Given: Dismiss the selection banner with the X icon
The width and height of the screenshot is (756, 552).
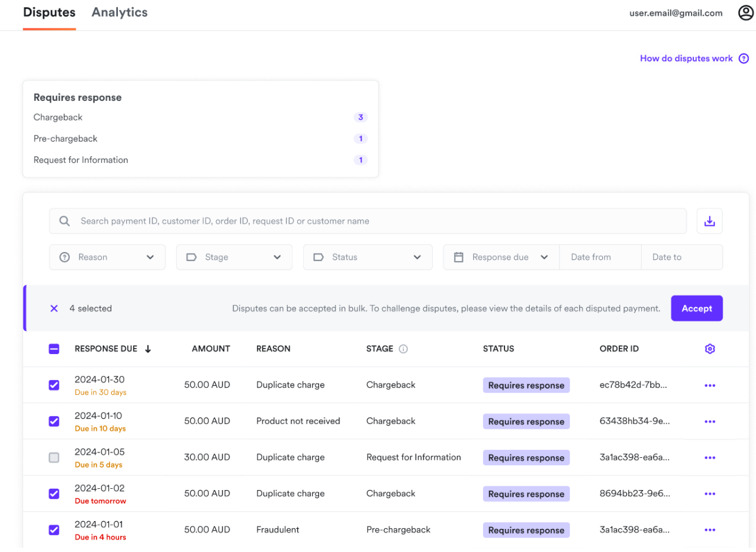Looking at the screenshot, I should click(x=53, y=308).
